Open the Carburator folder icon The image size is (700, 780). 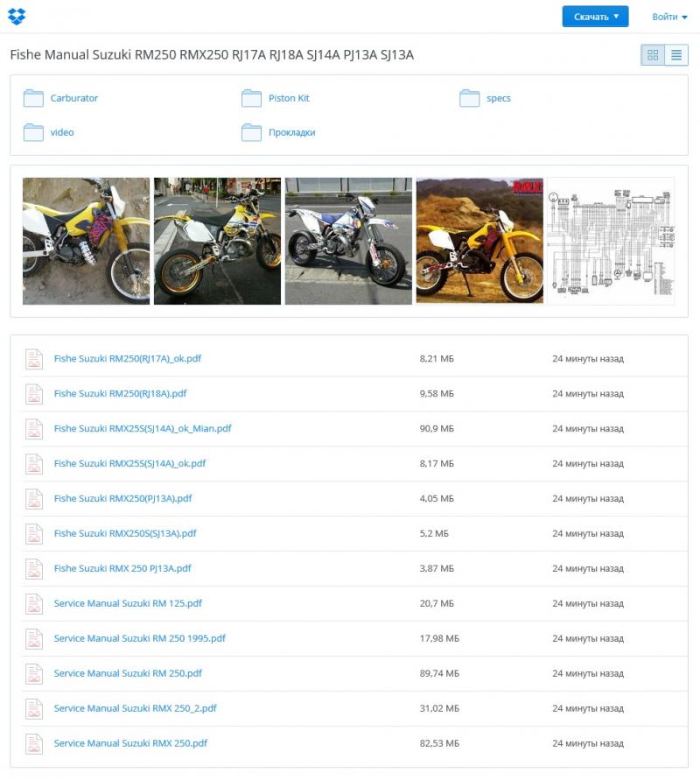(33, 98)
